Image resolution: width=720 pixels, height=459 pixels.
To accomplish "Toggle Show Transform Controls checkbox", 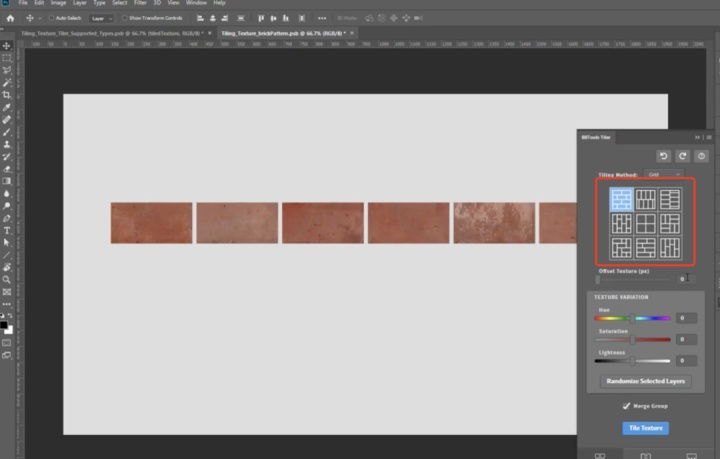I will coord(125,18).
